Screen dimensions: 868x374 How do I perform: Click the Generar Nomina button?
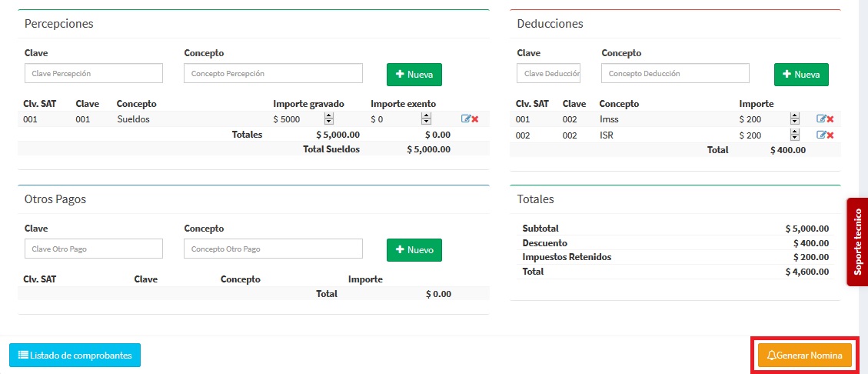(804, 356)
